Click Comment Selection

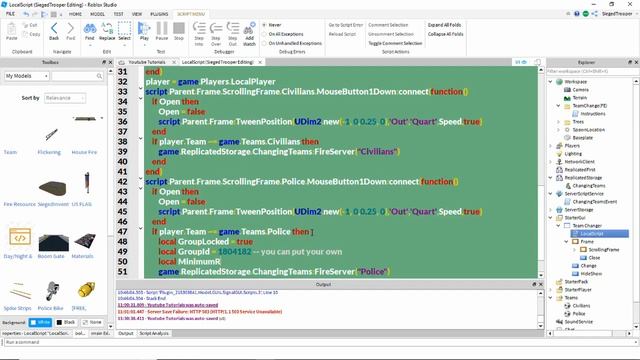pyautogui.click(x=388, y=25)
